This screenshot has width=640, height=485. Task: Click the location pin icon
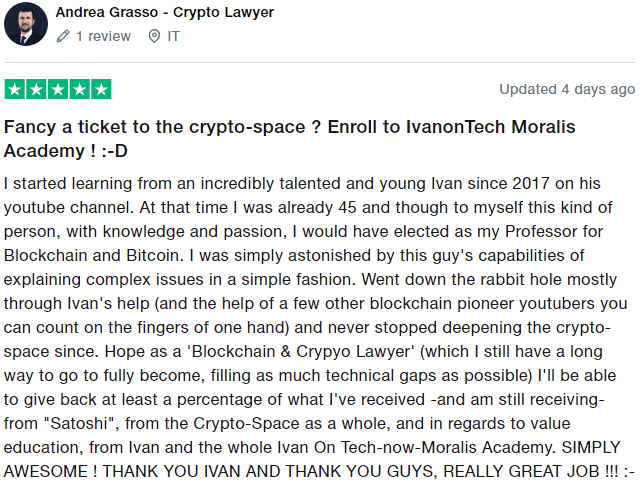pyautogui.click(x=154, y=36)
